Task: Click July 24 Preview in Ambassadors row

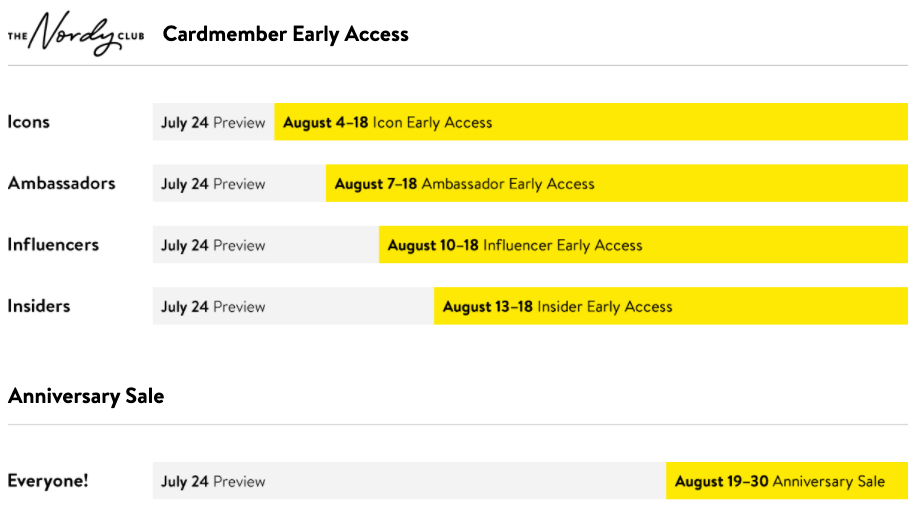Action: click(x=213, y=184)
